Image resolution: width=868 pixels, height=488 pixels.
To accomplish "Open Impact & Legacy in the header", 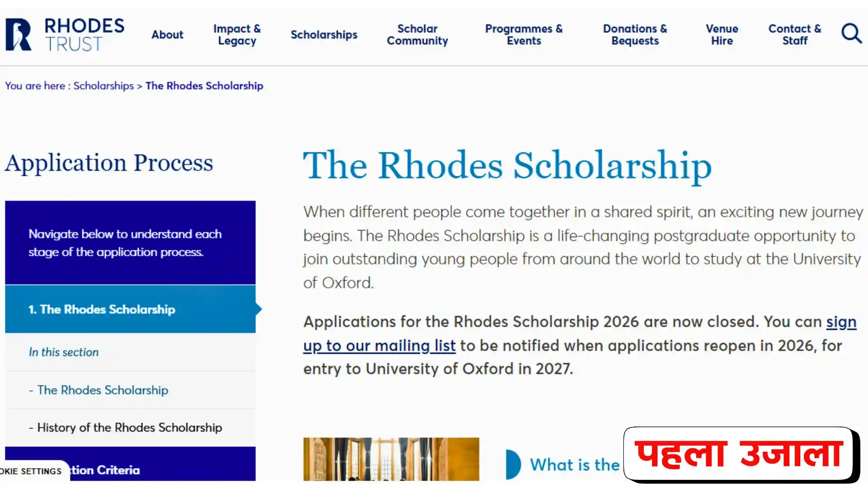I will pyautogui.click(x=237, y=35).
